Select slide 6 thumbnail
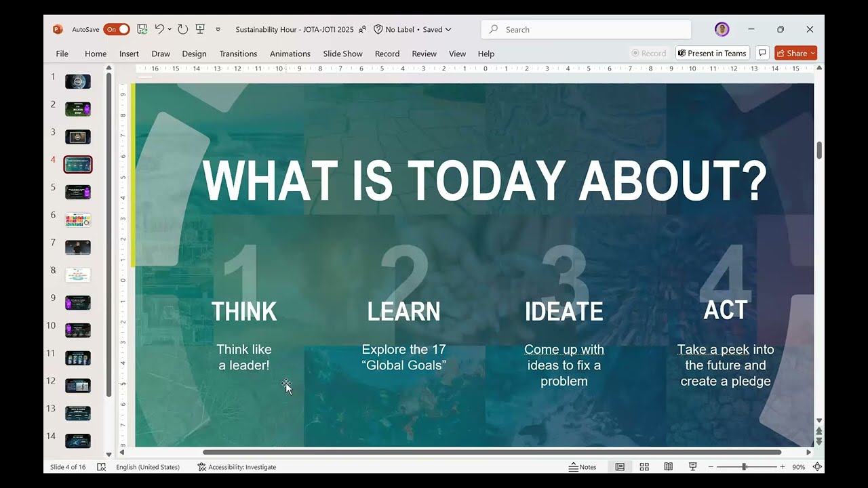This screenshot has height=488, width=868. pos(78,220)
